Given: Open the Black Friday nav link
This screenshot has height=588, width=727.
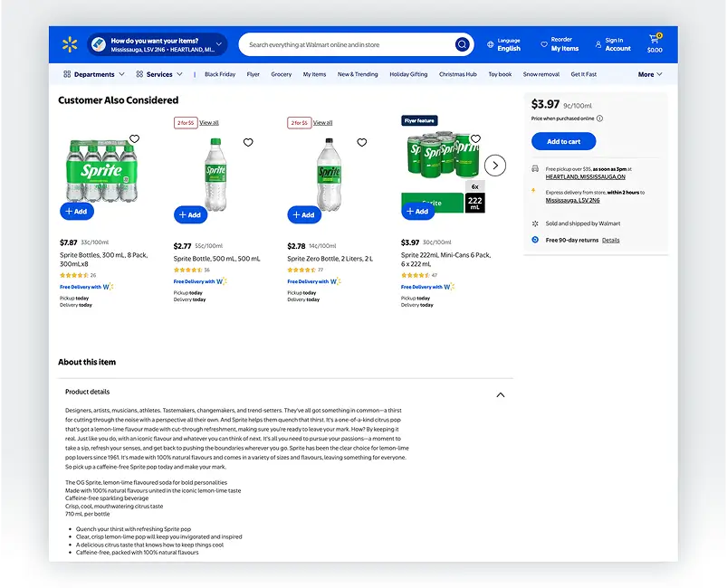Looking at the screenshot, I should point(219,74).
